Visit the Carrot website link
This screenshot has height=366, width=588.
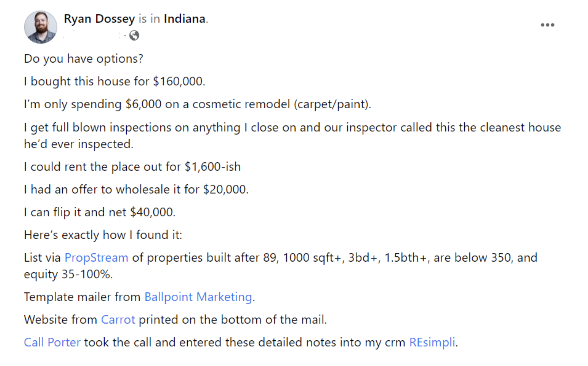[118, 320]
